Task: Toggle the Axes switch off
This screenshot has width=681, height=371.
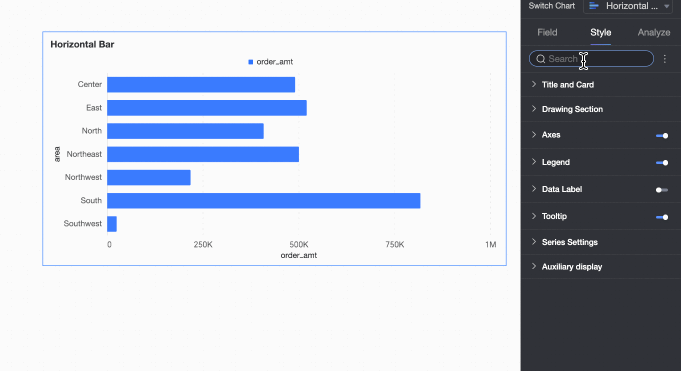Action: (662, 136)
